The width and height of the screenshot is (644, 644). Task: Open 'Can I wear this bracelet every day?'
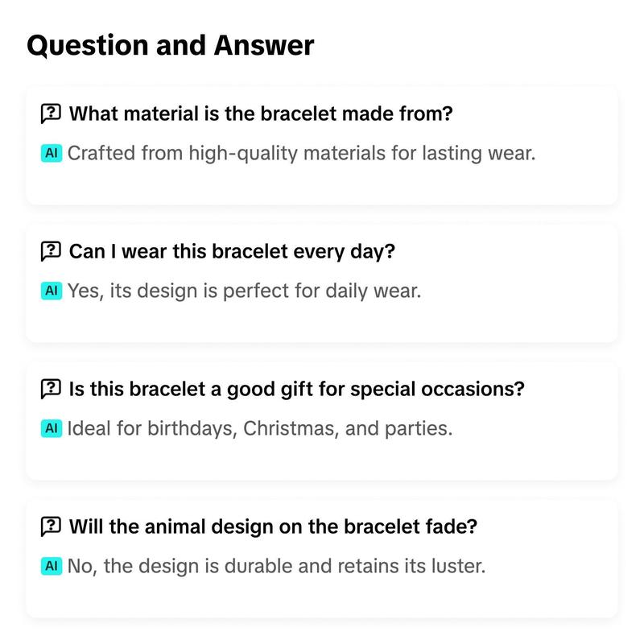pos(232,251)
